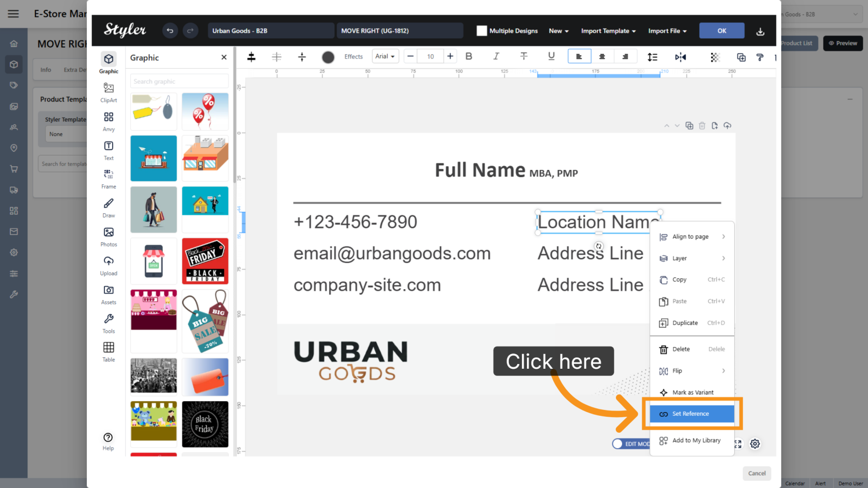Click the Cancel button
868x488 pixels.
757,473
